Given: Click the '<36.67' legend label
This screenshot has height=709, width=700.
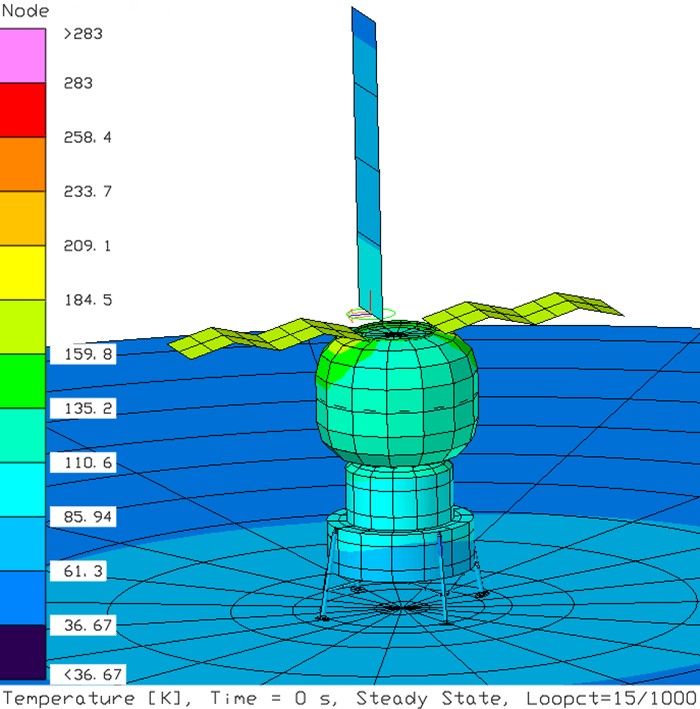Looking at the screenshot, I should tap(93, 675).
